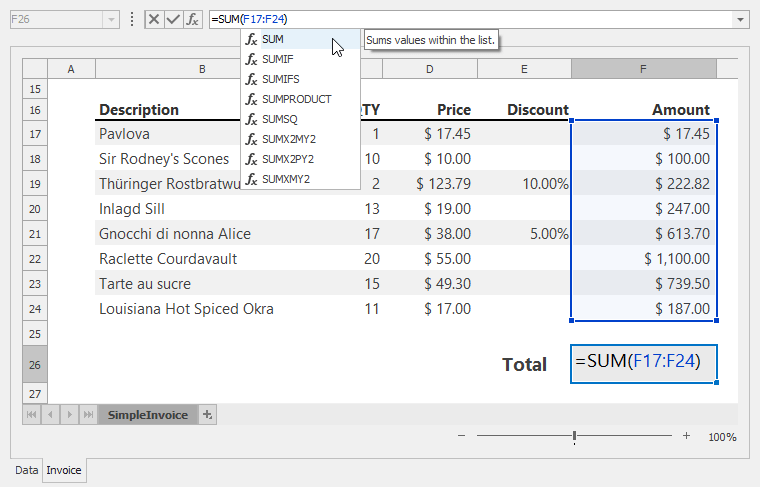
Task: Pick SUMPRODUCT in the function suggestions
Action: pos(296,99)
